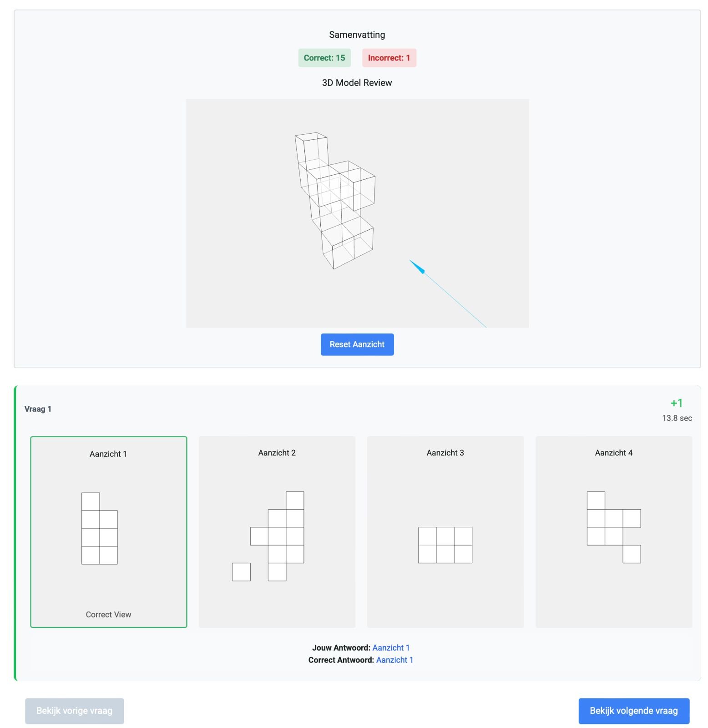Viewport: 708px width, 728px height.
Task: Click the Samenvatting title
Action: tap(357, 35)
